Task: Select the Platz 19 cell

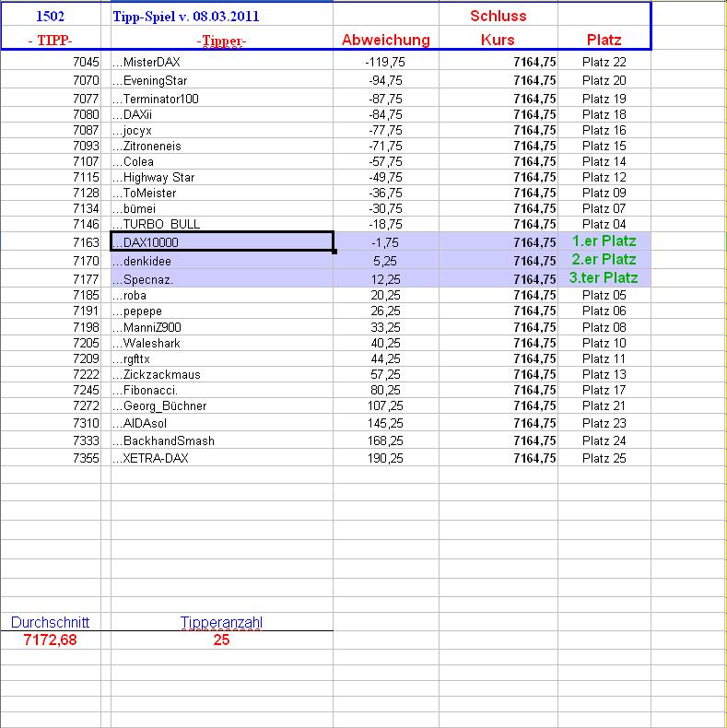Action: [x=604, y=99]
